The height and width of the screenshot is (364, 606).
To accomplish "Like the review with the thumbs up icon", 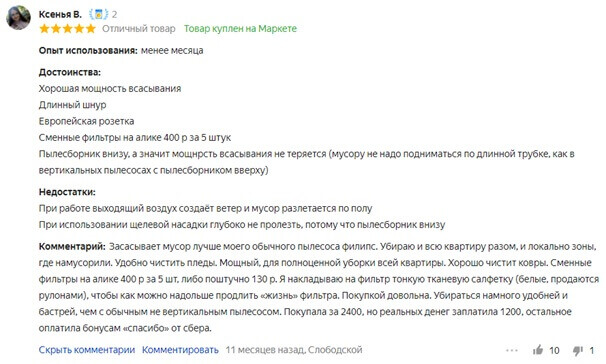I will click(538, 350).
